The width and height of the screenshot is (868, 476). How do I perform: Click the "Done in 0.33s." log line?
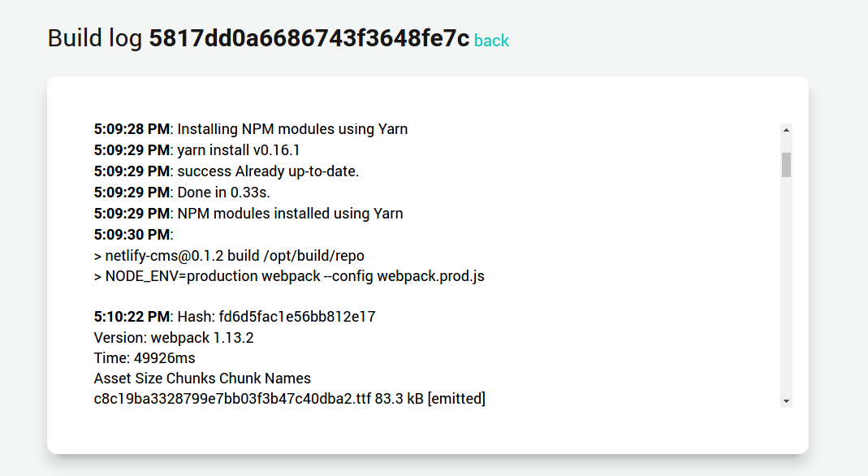click(223, 193)
